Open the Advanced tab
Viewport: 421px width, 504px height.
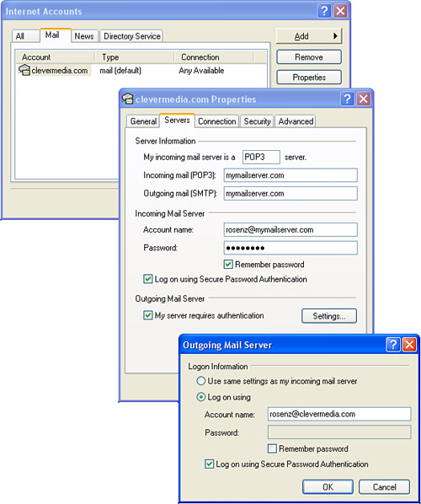(296, 121)
